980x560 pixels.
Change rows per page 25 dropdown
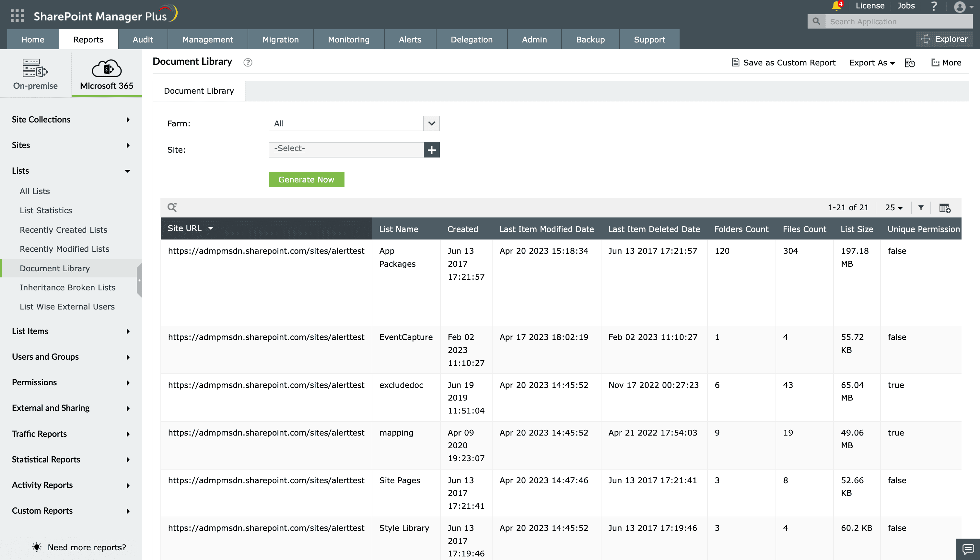(893, 208)
